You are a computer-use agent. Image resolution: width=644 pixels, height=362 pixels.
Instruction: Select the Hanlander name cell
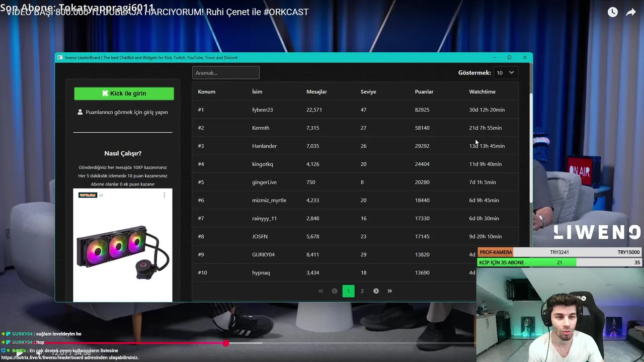click(264, 146)
